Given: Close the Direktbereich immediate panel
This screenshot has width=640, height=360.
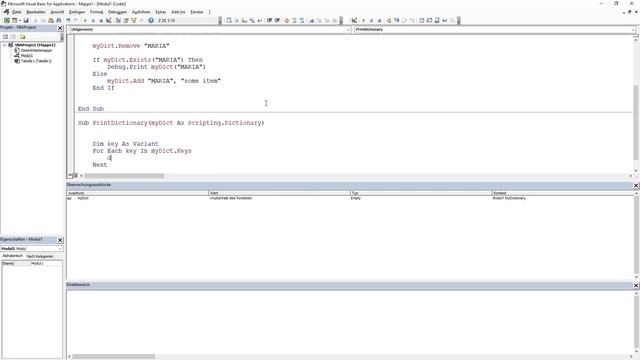Looking at the screenshot, I should [636, 285].
